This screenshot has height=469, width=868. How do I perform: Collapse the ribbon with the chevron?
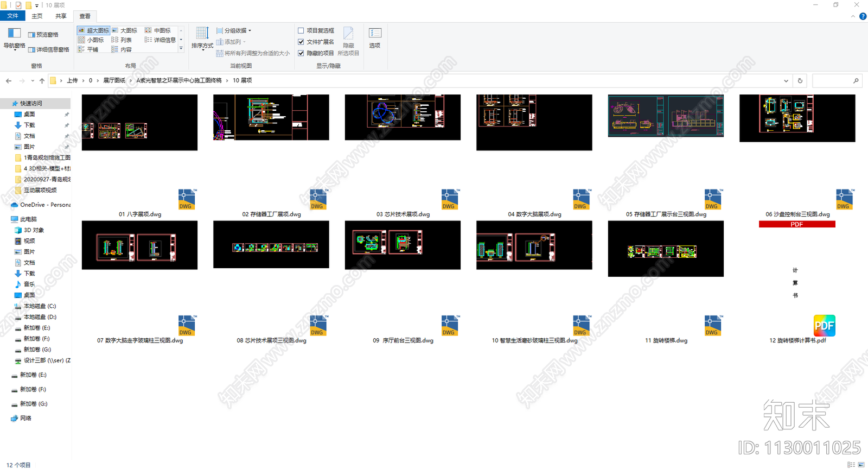853,16
